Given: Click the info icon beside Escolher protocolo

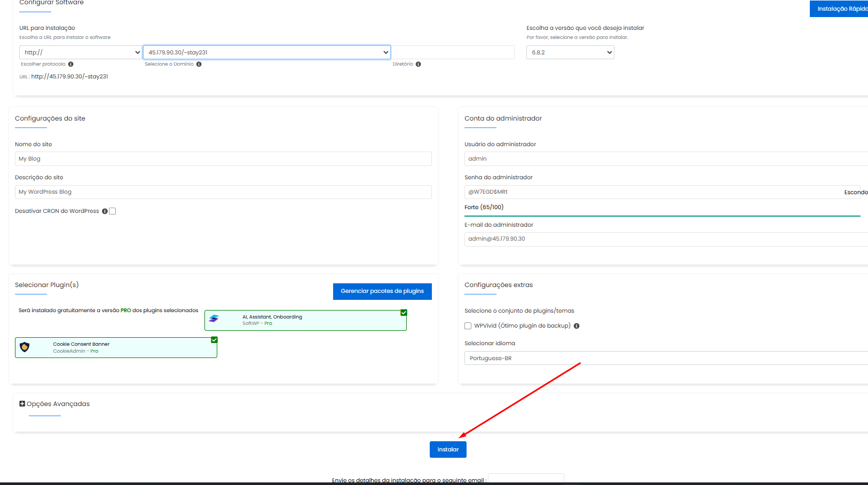Looking at the screenshot, I should 70,64.
